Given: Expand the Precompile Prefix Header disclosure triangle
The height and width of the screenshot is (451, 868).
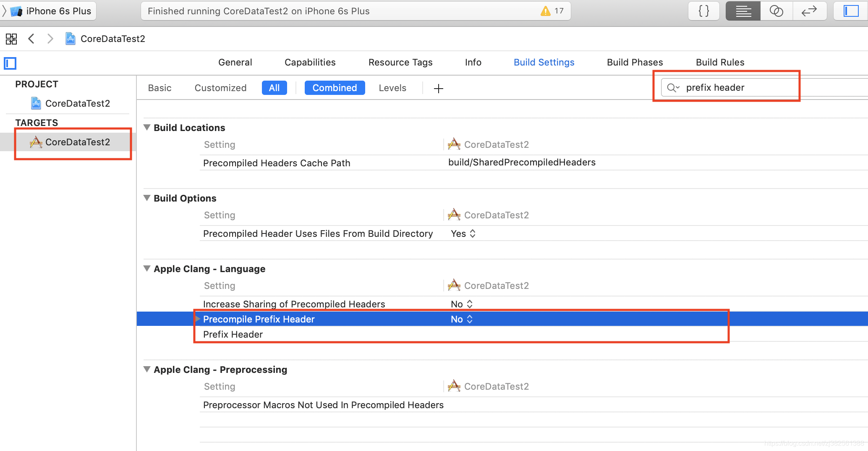Looking at the screenshot, I should point(198,319).
